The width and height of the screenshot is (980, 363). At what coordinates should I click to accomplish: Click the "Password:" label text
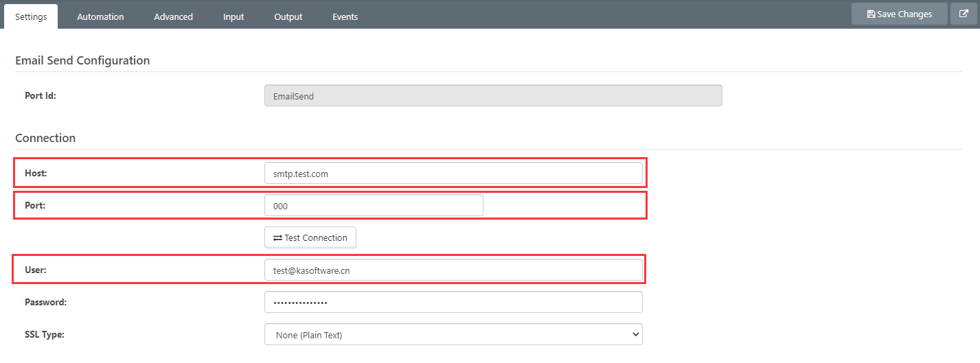coord(45,302)
